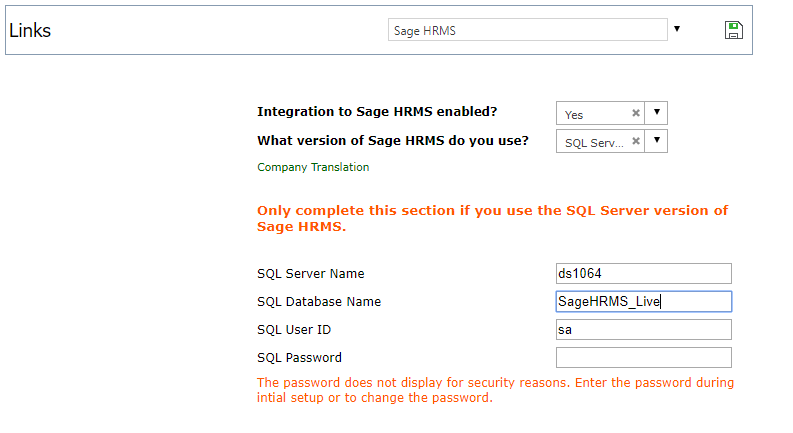
Task: Select the SQL Serv... value in version combo
Action: pyautogui.click(x=593, y=142)
